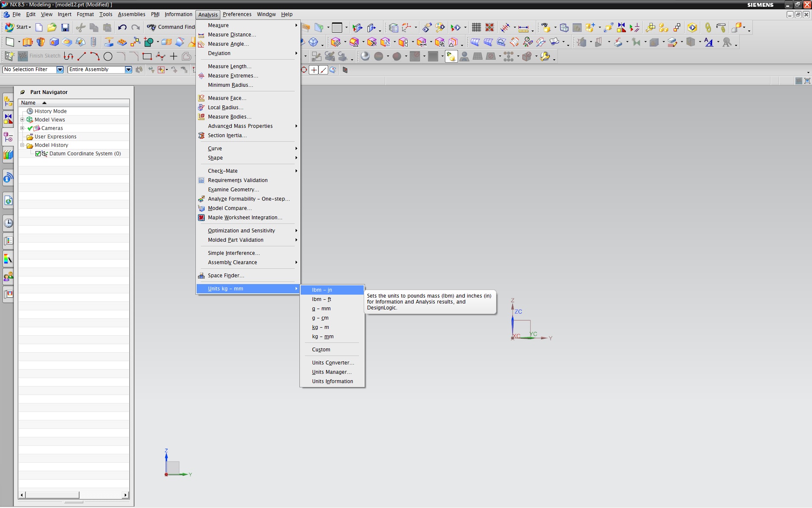Screen dimensions: 812x508
Task: Click the Extrude feature icon
Action: pos(27,42)
